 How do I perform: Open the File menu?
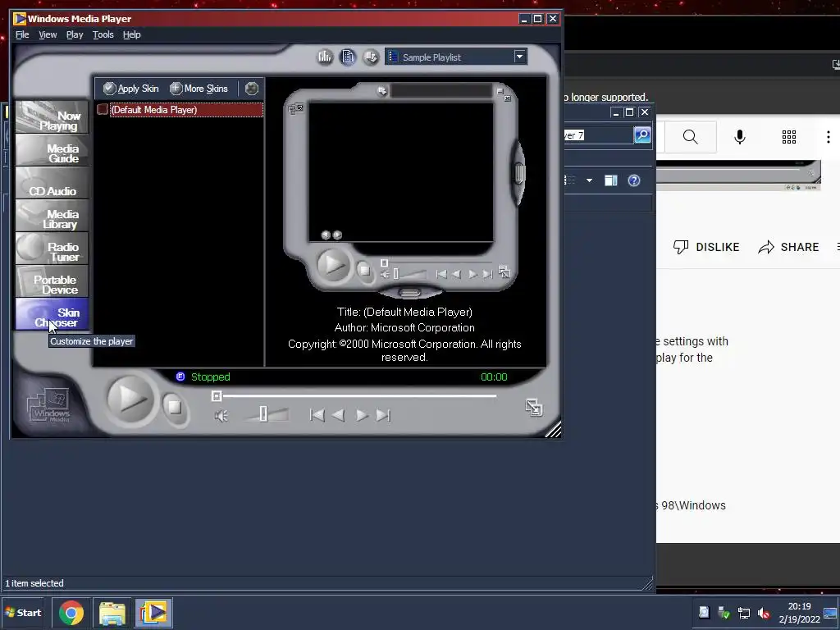tap(22, 34)
